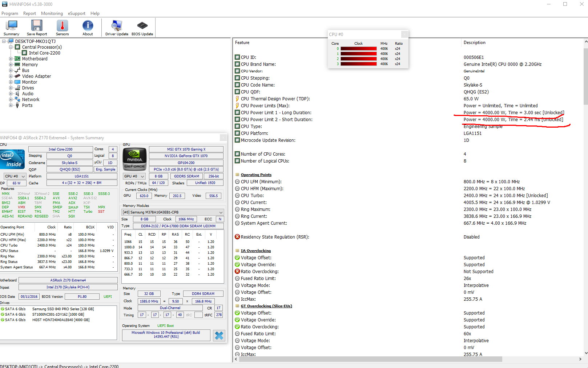Click the Ports plug icon in the tree

[17, 105]
